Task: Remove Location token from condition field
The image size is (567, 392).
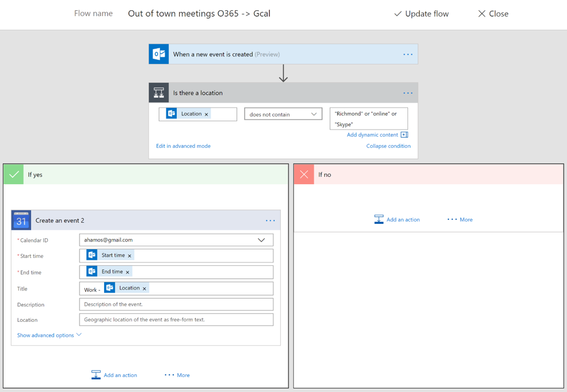Action: pyautogui.click(x=207, y=115)
